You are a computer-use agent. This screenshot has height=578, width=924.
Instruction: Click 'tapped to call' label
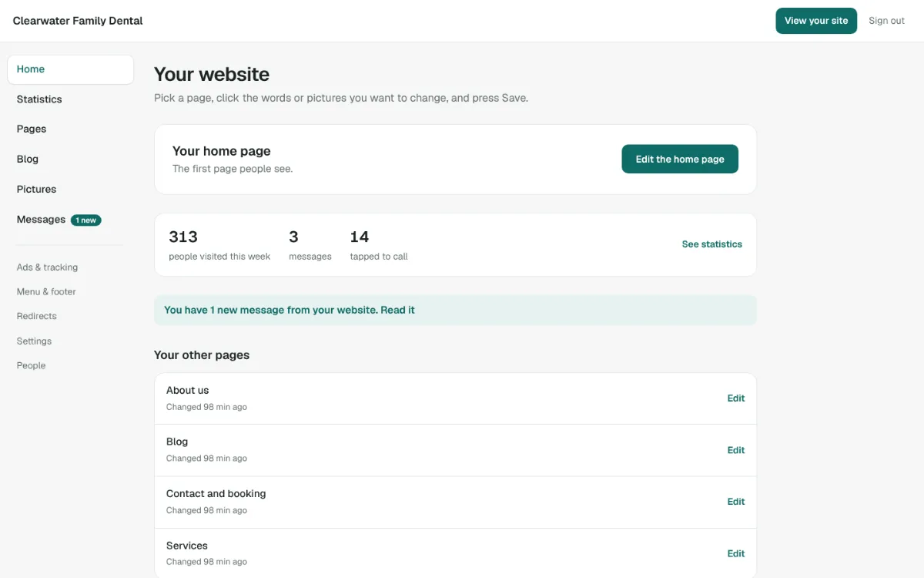[x=379, y=257]
